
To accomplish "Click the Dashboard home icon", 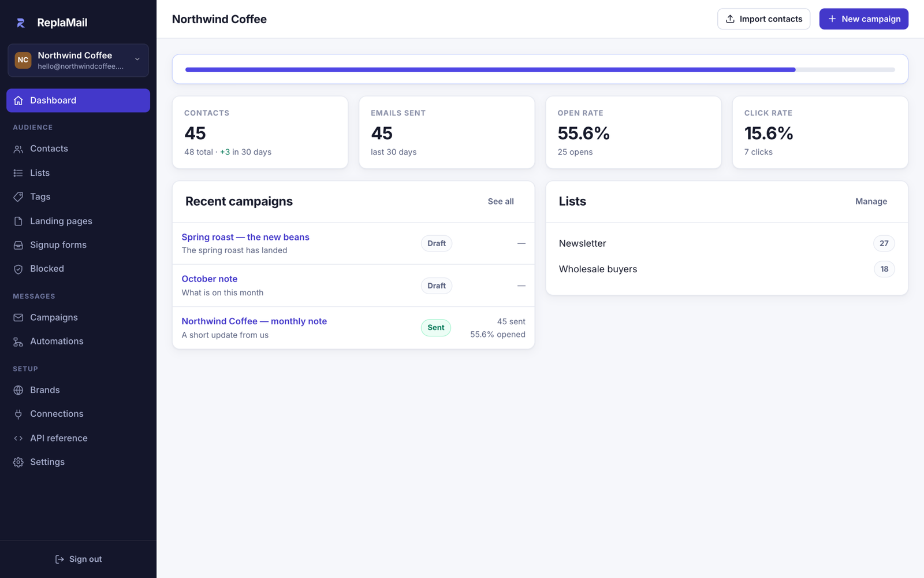I will (18, 101).
